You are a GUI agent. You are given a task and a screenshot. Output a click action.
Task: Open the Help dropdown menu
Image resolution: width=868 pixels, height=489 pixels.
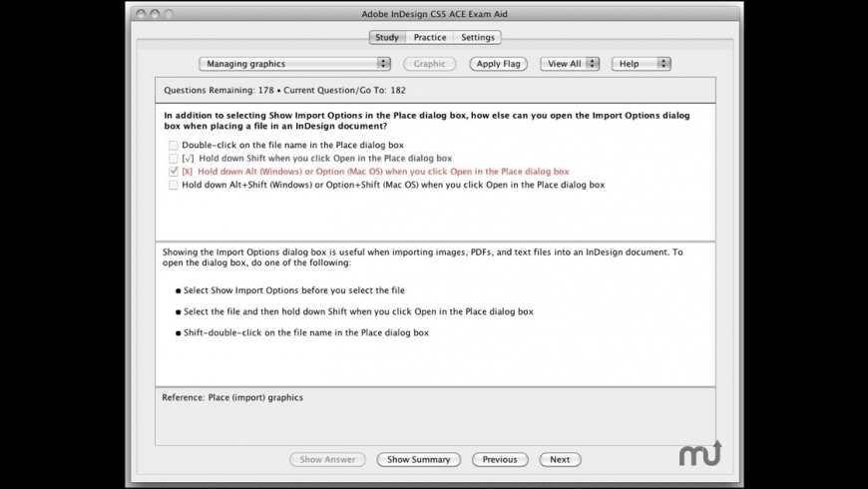642,64
